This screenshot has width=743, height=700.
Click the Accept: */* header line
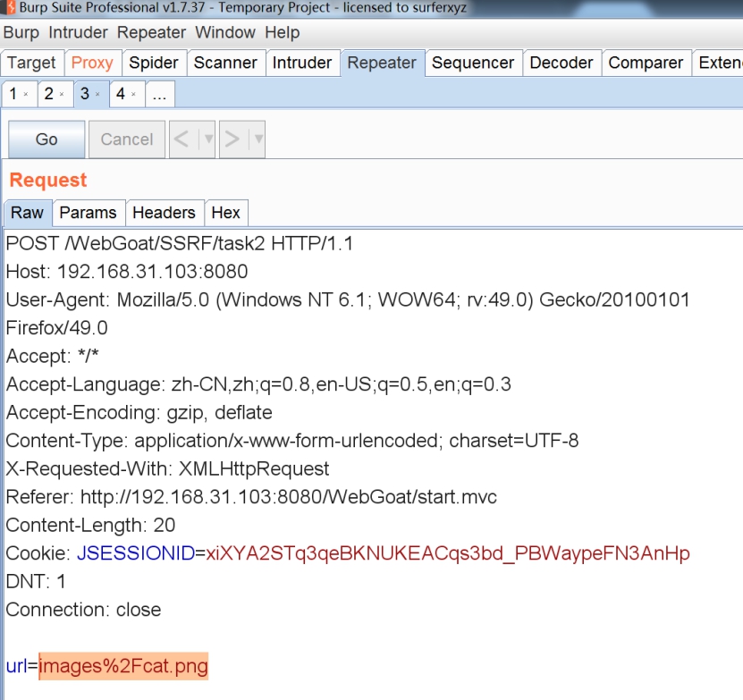[53, 356]
